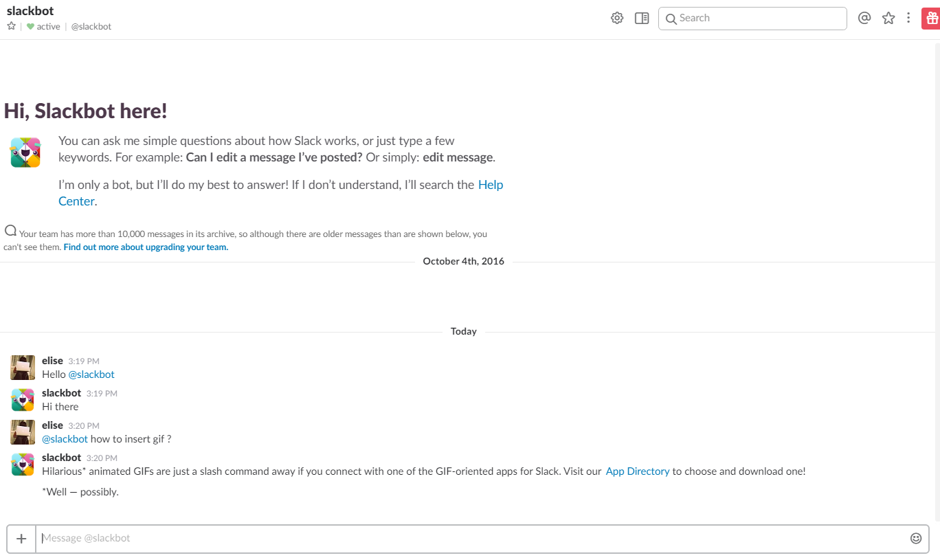Open elise's avatar at 3:19 PM message
The height and width of the screenshot is (560, 940).
(x=23, y=368)
